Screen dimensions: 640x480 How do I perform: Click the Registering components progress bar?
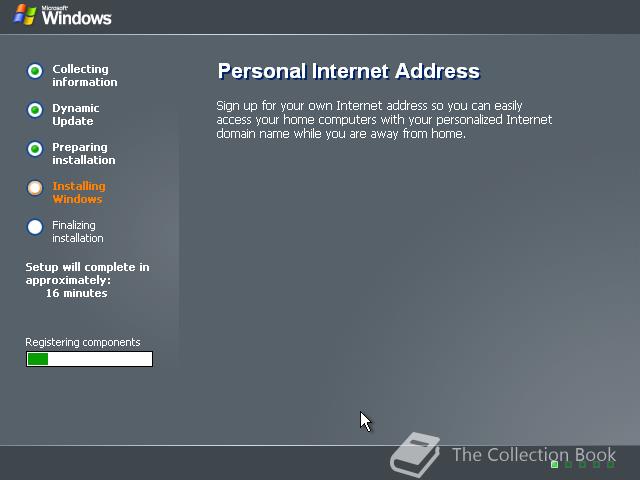[x=89, y=359]
